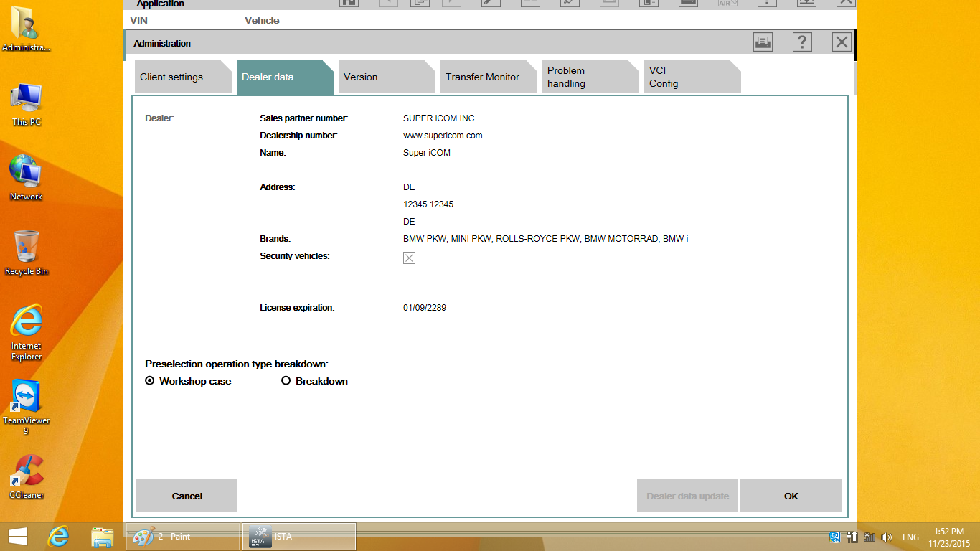Launch Internet Explorer from the taskbar
The height and width of the screenshot is (551, 980).
pyautogui.click(x=58, y=537)
